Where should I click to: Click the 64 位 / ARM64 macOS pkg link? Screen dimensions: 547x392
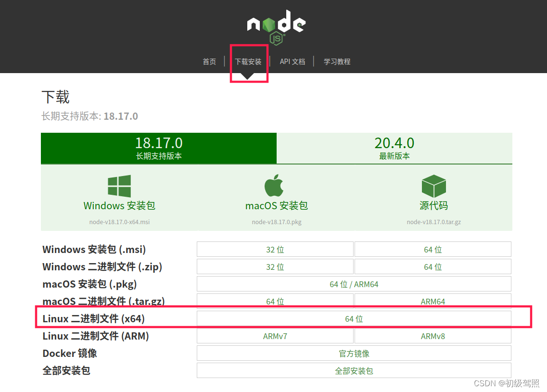click(x=354, y=284)
